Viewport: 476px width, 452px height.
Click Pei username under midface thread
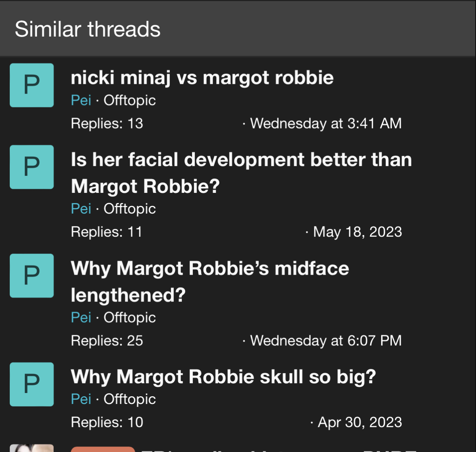coord(81,317)
